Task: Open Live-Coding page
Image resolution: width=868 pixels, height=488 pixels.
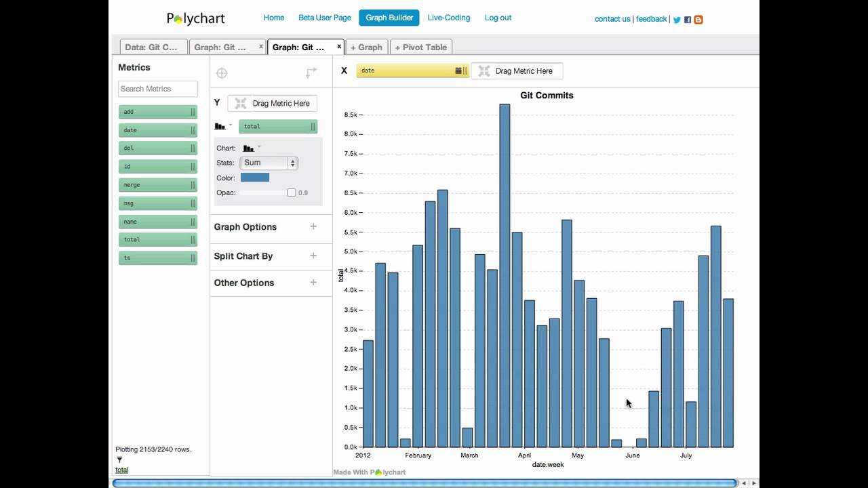Action: point(449,18)
